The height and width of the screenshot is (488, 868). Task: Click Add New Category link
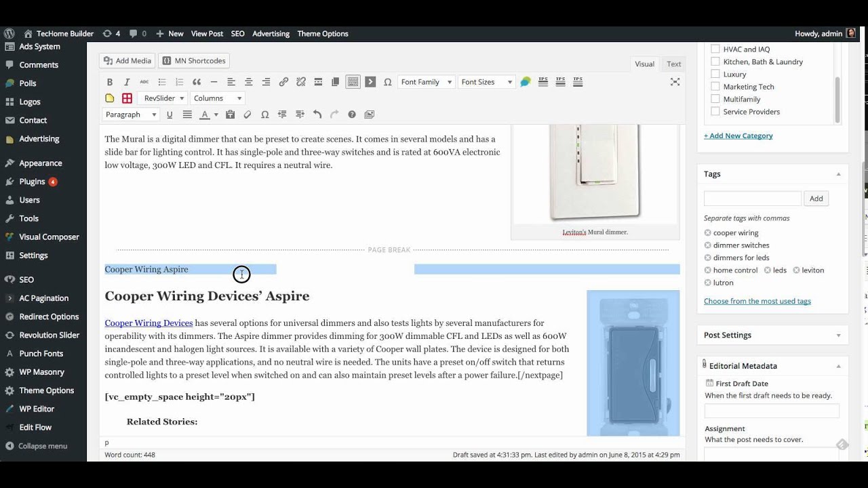(738, 136)
